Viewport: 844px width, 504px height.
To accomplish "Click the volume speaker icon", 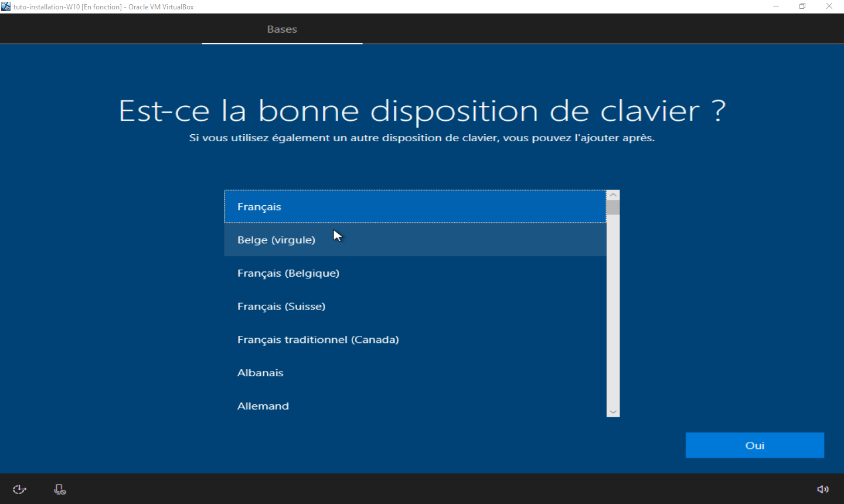I will 823,489.
